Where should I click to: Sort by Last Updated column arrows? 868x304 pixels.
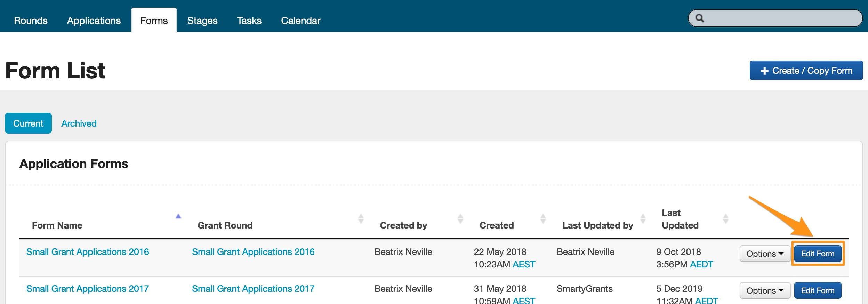pyautogui.click(x=726, y=219)
